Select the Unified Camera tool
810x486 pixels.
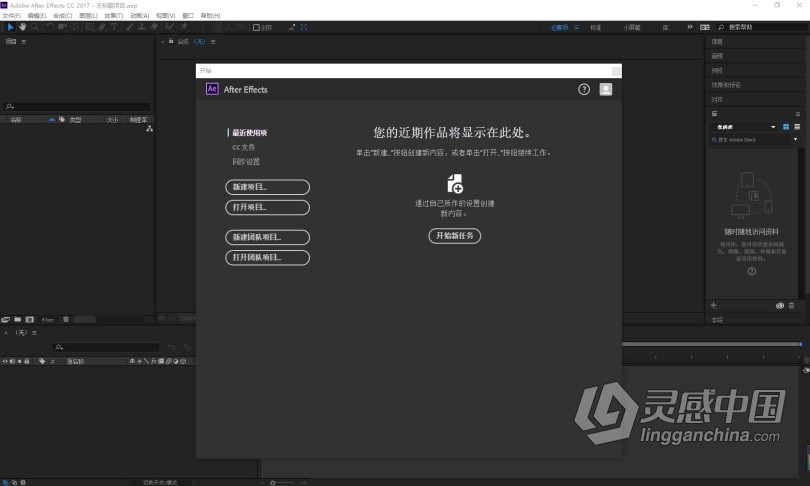[63, 27]
